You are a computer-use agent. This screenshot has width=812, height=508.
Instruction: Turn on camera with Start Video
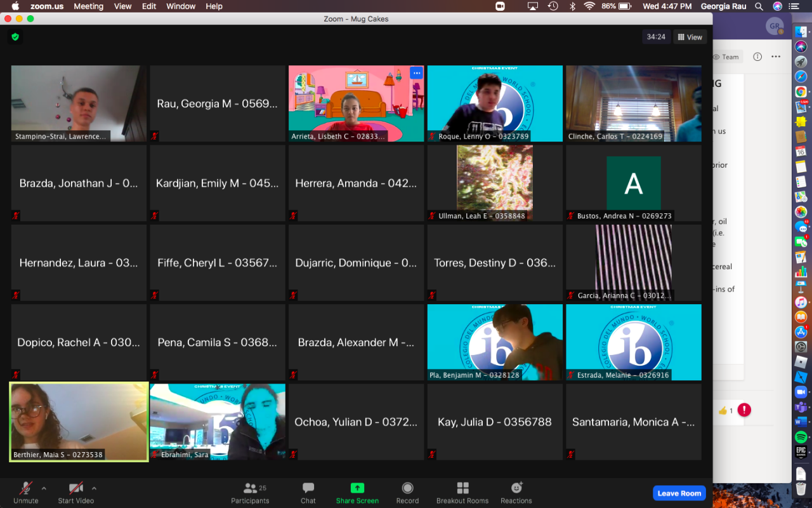coord(76,492)
